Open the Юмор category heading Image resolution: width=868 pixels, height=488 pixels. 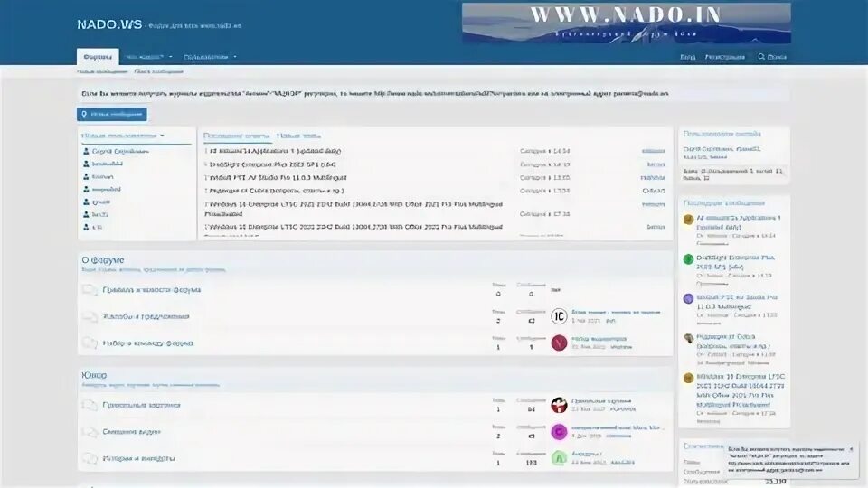(94, 375)
